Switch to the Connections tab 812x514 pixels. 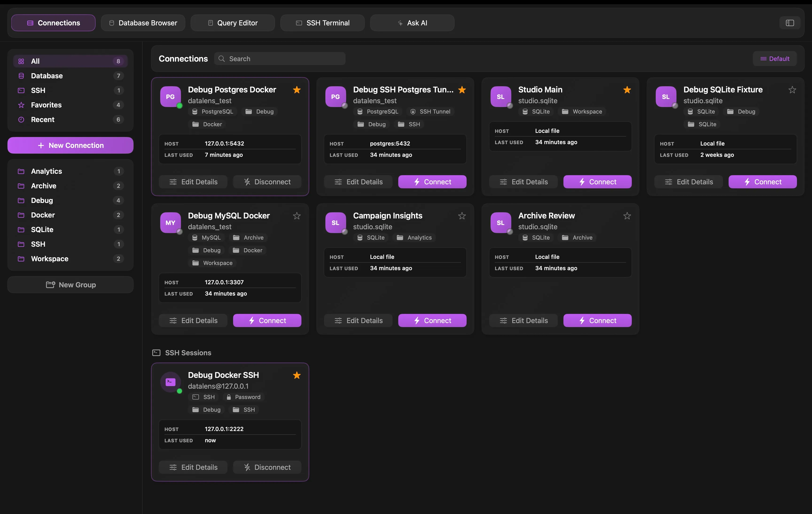coord(53,23)
